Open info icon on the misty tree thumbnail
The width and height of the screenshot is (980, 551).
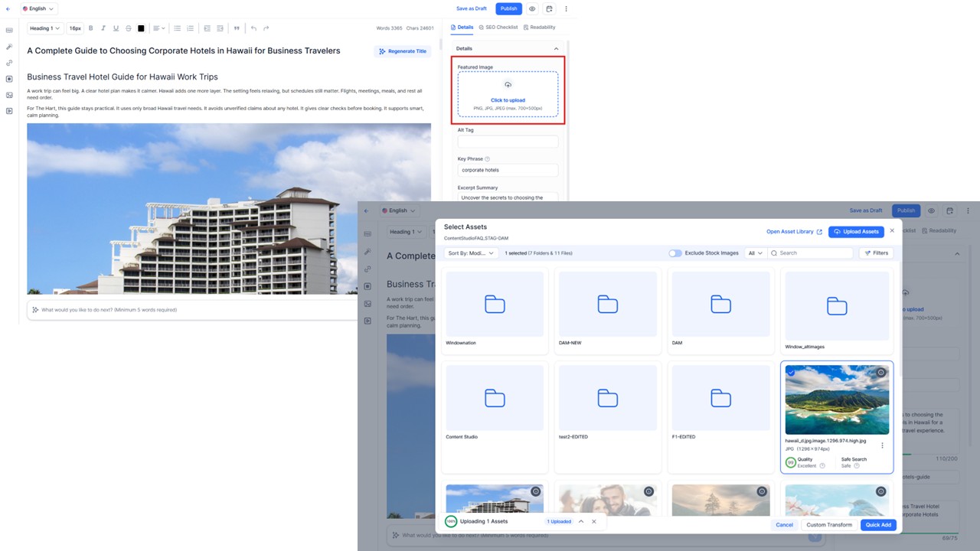click(762, 491)
